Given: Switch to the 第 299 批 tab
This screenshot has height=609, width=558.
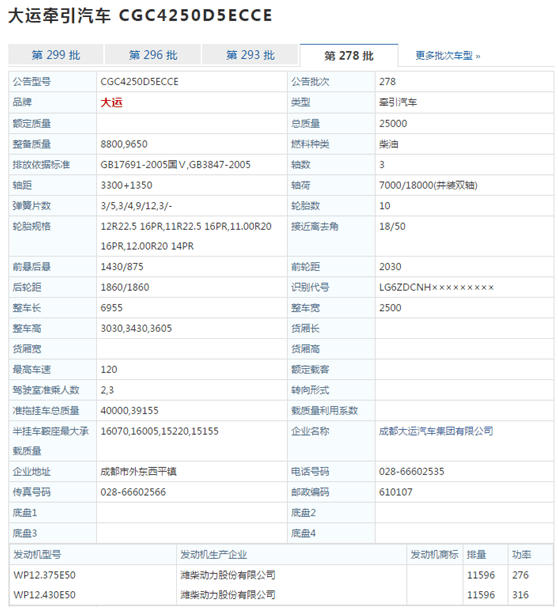Looking at the screenshot, I should (x=56, y=55).
